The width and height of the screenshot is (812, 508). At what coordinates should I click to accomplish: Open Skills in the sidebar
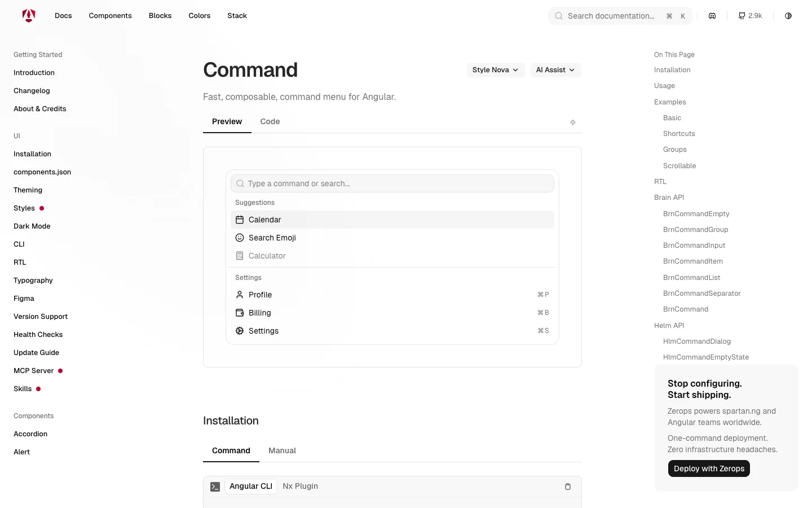point(23,389)
